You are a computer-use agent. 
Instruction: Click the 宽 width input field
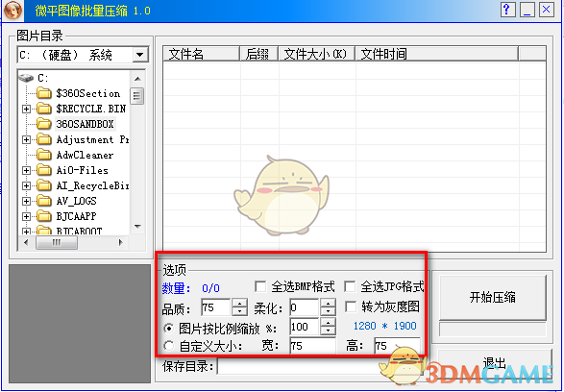[312, 346]
